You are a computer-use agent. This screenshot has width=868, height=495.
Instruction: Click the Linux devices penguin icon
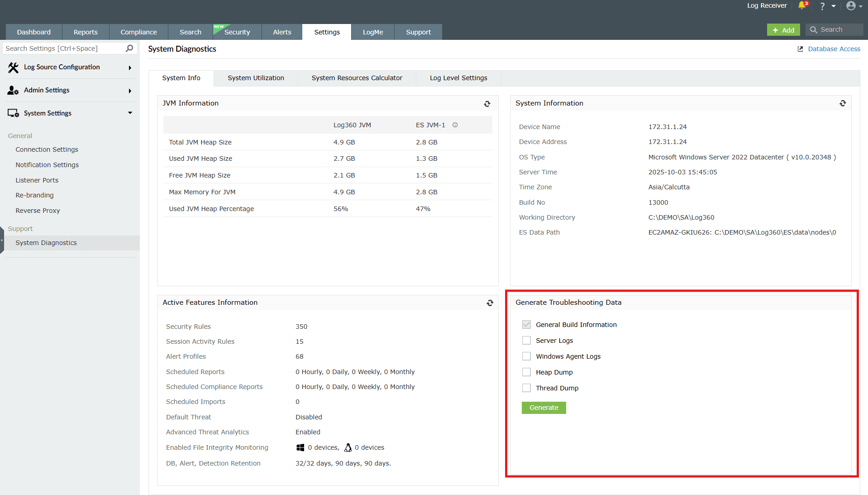[348, 447]
